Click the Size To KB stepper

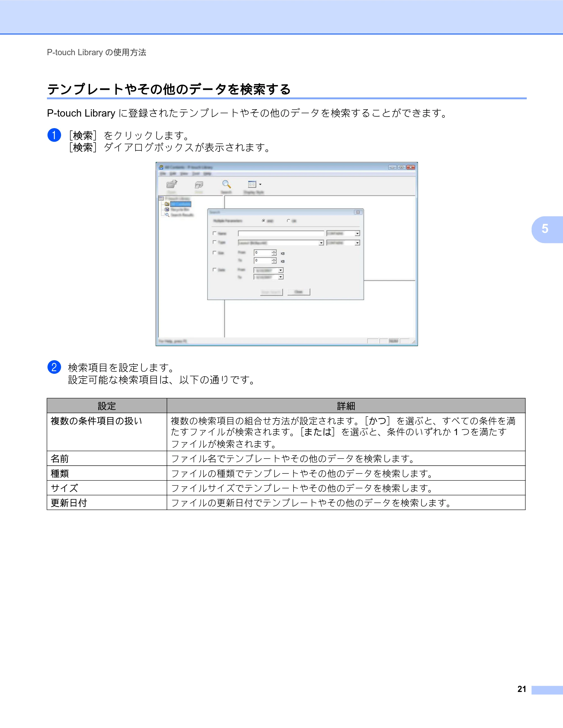click(x=274, y=261)
